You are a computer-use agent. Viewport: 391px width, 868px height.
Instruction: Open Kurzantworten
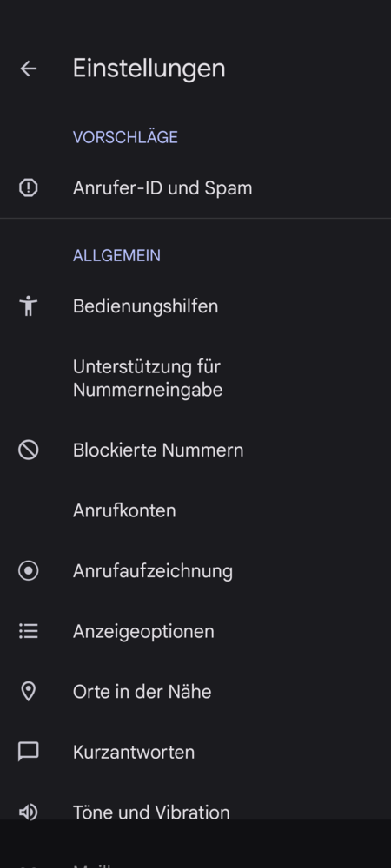pos(195,752)
